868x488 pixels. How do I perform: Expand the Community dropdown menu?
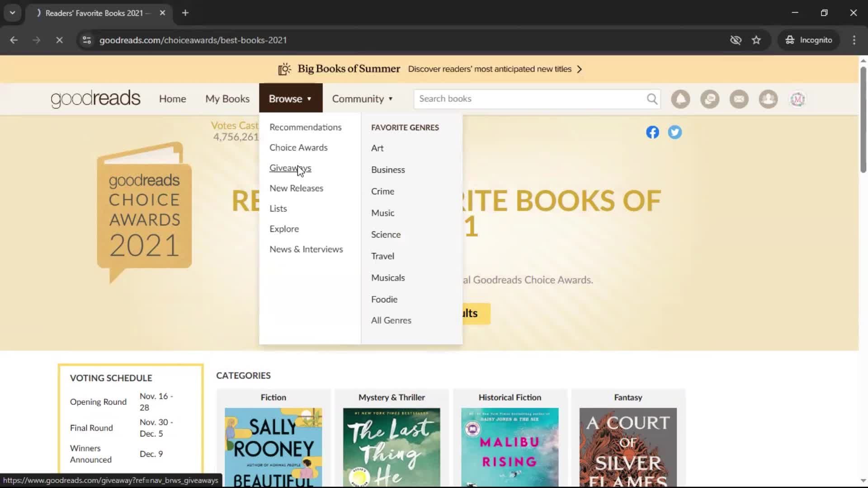(363, 99)
